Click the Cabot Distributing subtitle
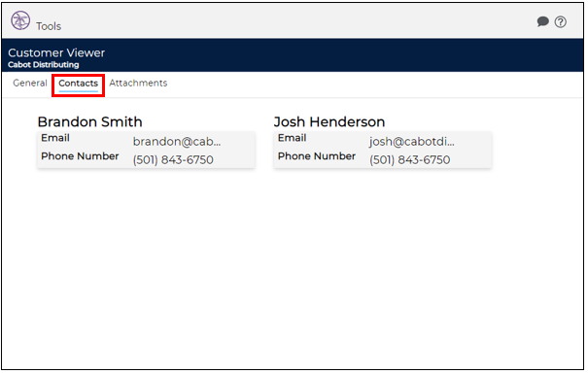This screenshot has width=588, height=374. [x=44, y=64]
